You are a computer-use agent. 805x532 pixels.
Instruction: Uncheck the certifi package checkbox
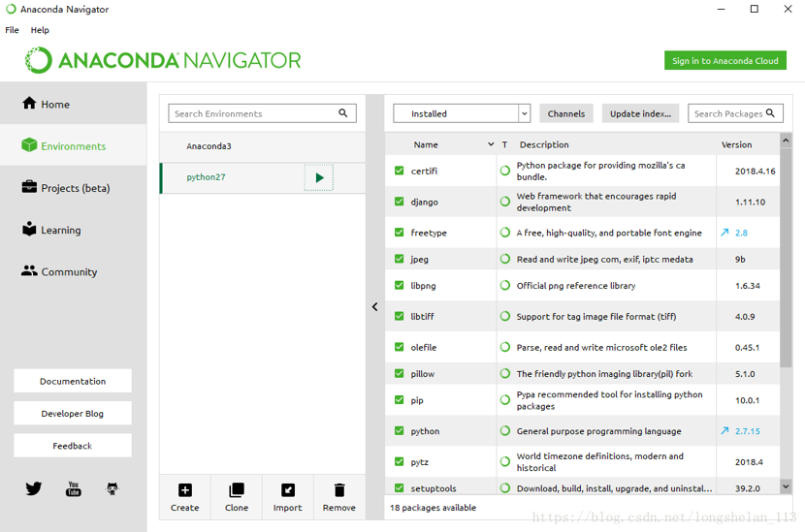pyautogui.click(x=399, y=171)
